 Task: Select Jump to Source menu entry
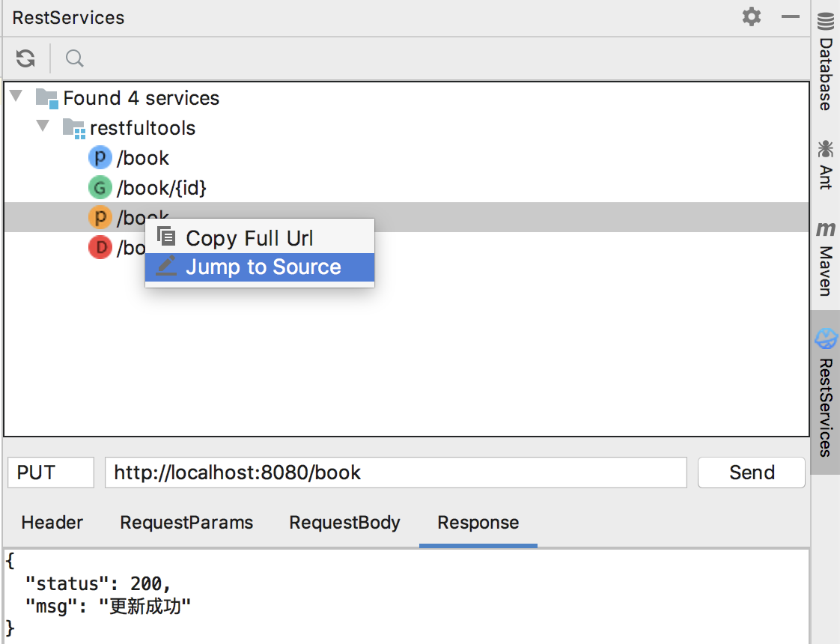(x=263, y=267)
